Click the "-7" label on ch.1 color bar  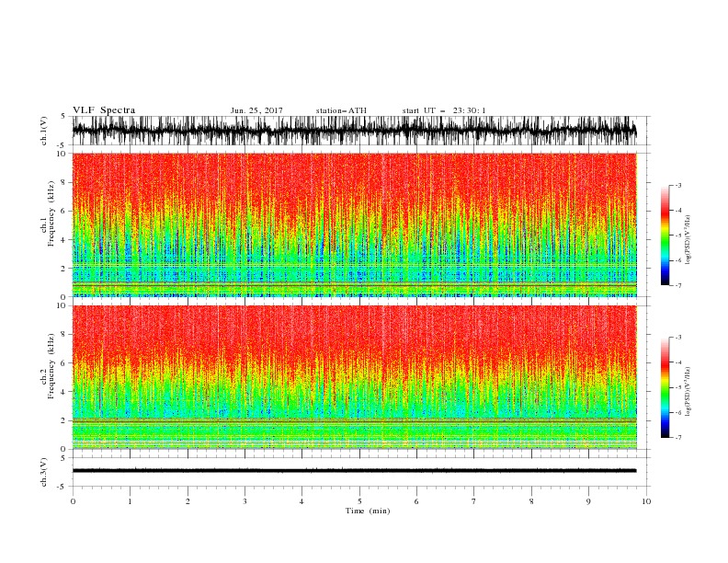[678, 285]
